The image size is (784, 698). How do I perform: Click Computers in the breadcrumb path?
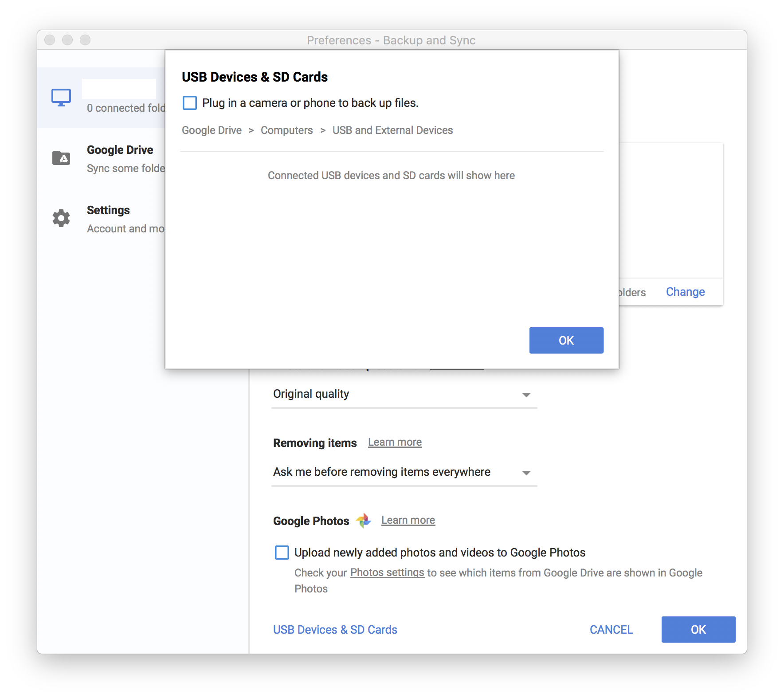tap(286, 130)
